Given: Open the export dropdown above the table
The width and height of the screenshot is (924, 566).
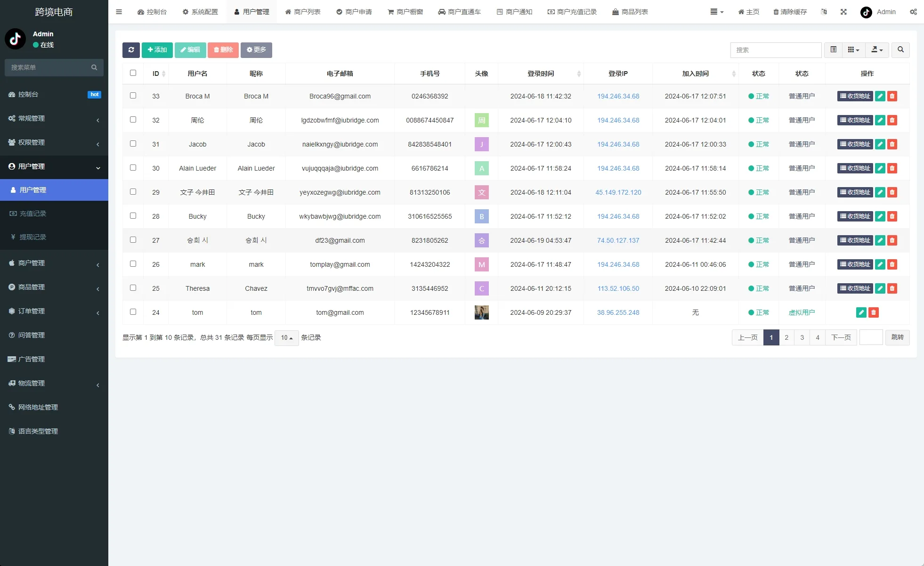Looking at the screenshot, I should point(877,50).
